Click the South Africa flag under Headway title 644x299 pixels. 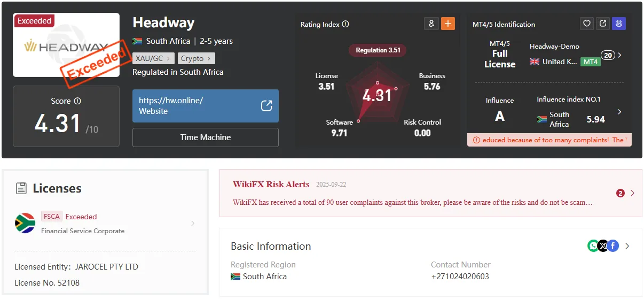point(137,41)
